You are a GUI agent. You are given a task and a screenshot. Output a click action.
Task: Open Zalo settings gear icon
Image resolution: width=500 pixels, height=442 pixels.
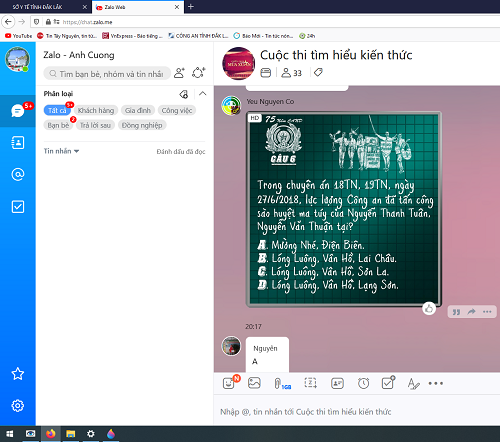(18, 406)
